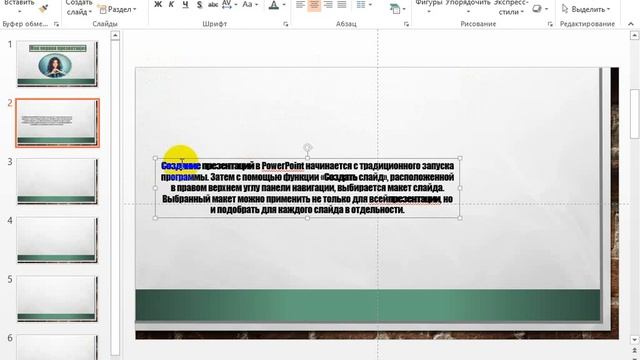Image resolution: width=640 pixels, height=360 pixels.
Task: Open change case (Аа) dropdown
Action: (x=250, y=5)
